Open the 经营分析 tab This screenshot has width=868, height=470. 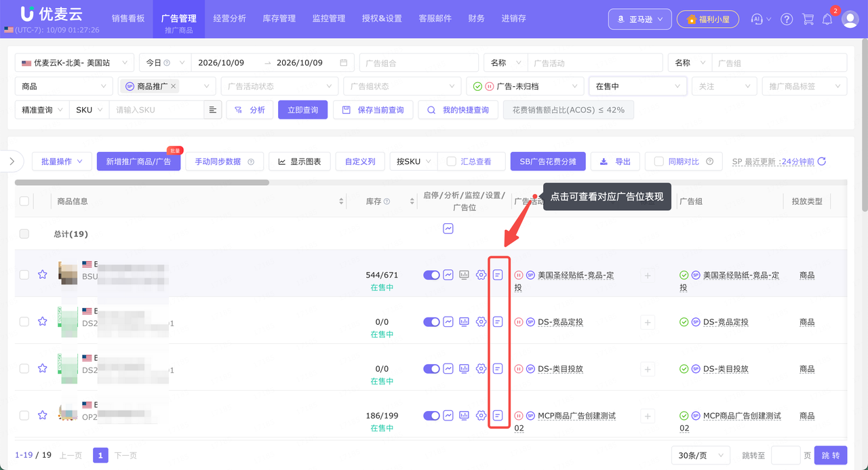[x=230, y=18]
